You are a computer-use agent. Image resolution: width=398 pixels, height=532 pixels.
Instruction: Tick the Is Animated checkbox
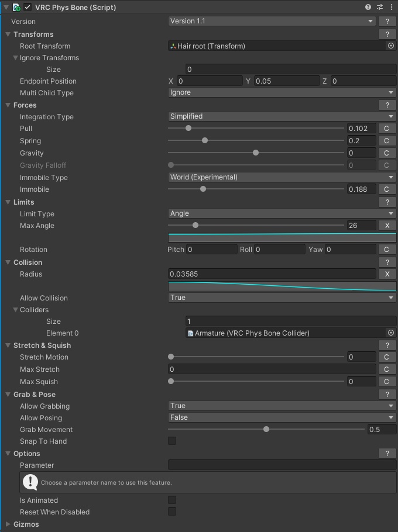click(172, 500)
